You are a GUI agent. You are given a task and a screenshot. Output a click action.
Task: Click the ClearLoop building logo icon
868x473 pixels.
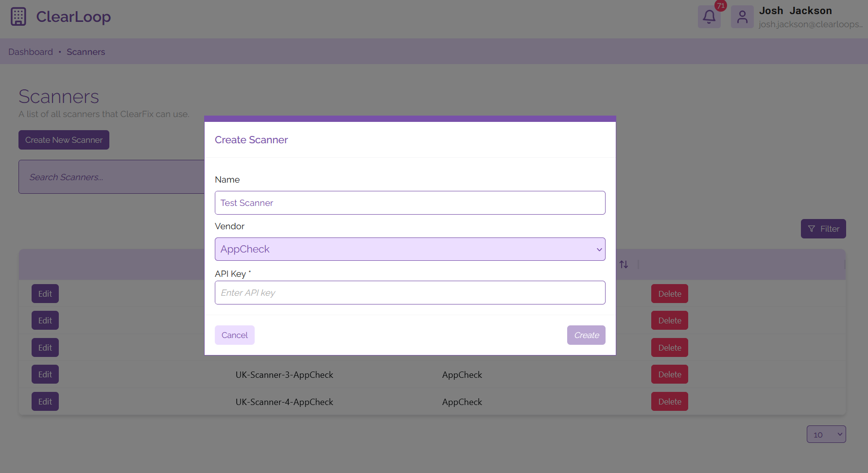[18, 16]
